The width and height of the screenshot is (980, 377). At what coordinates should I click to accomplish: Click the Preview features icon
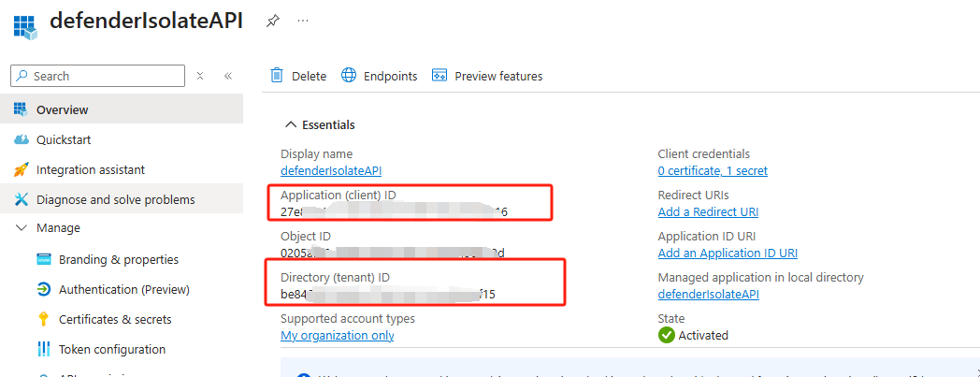(440, 76)
